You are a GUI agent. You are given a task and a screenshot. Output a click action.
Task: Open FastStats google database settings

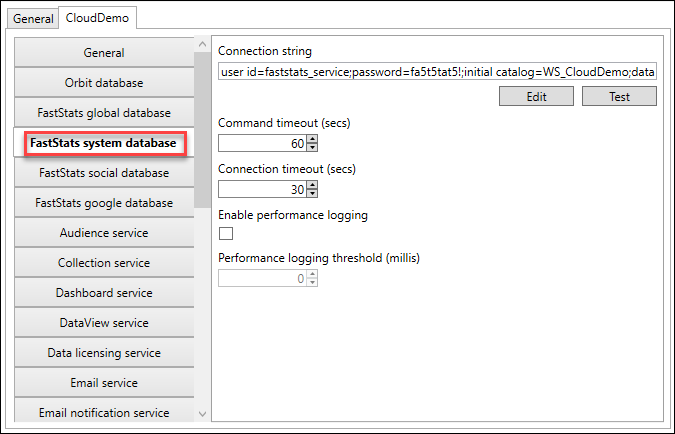coord(104,203)
